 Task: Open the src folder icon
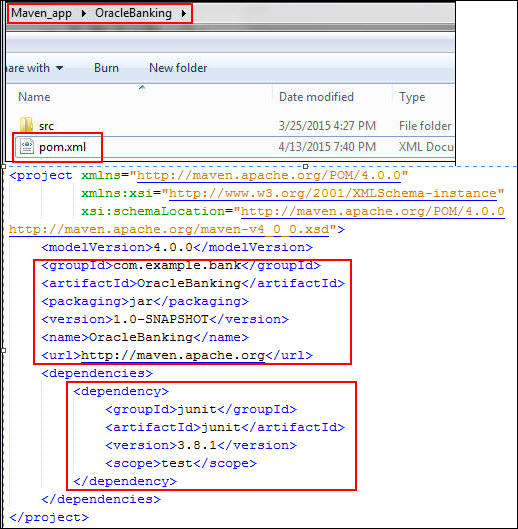click(x=26, y=125)
